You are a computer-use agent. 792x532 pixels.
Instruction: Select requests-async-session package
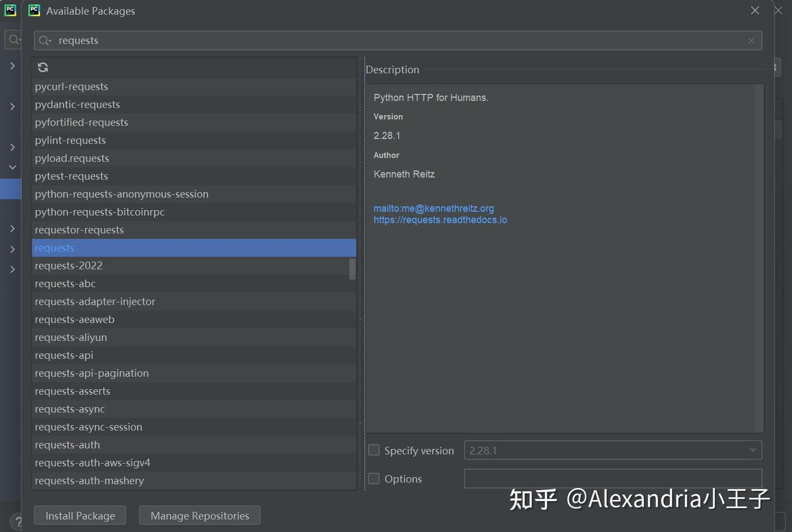(194, 427)
